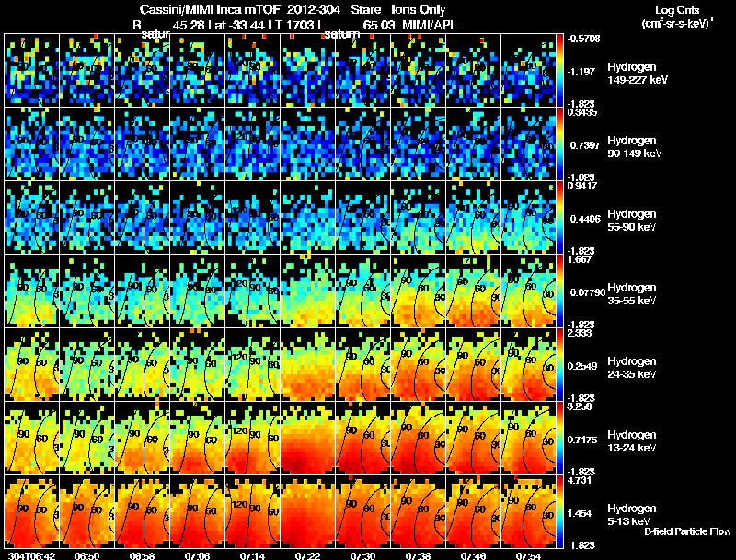Screen dimensions: 736x560
Task: Open the 149-227 keV image panel at 06:42
Action: click(32, 70)
